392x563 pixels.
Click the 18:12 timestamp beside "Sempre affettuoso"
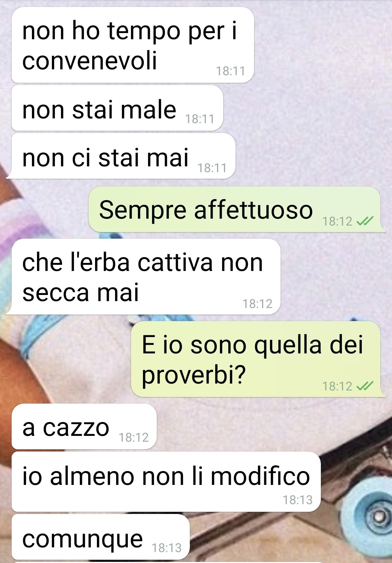click(337, 221)
